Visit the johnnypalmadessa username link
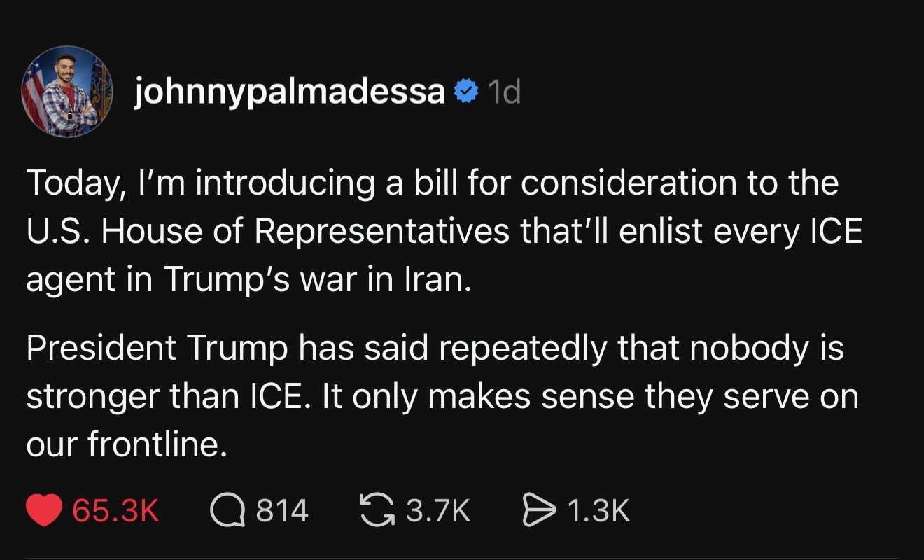 point(290,92)
